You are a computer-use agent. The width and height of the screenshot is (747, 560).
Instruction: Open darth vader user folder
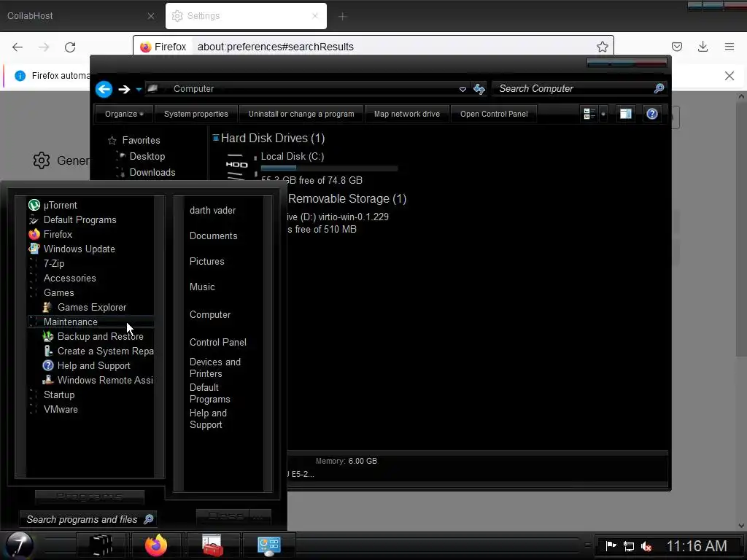(x=212, y=211)
